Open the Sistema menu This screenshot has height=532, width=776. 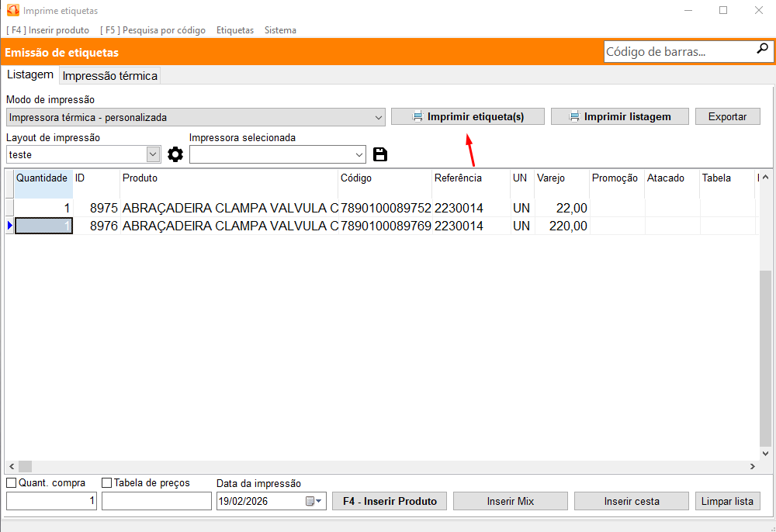pyautogui.click(x=280, y=30)
